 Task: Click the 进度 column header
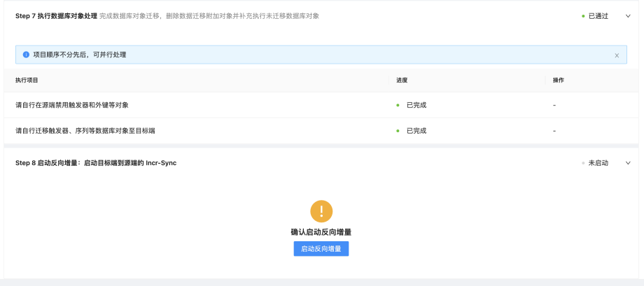[x=402, y=80]
